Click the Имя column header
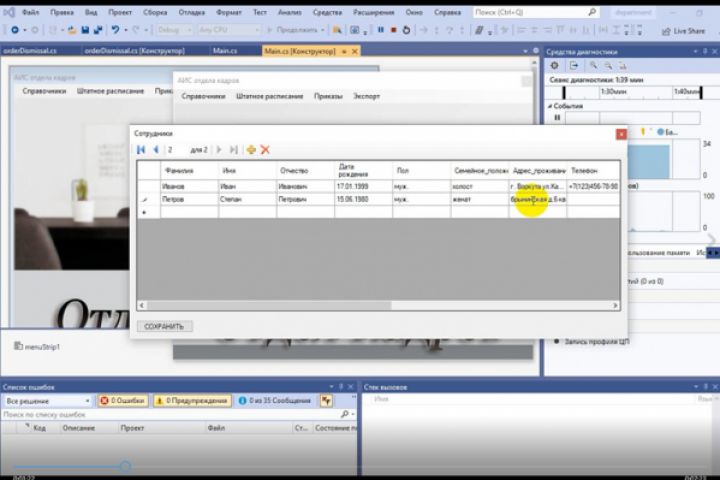 248,170
